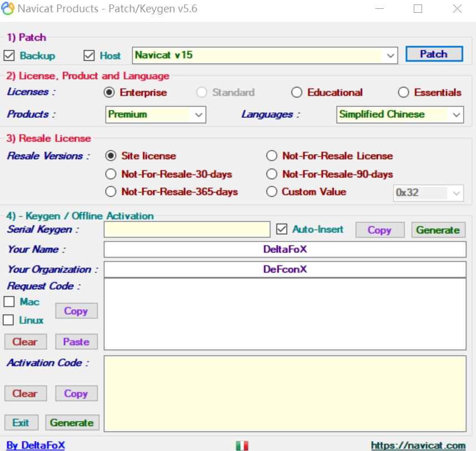Open the Navicat v15 version dropdown
The image size is (476, 451).
click(265, 55)
